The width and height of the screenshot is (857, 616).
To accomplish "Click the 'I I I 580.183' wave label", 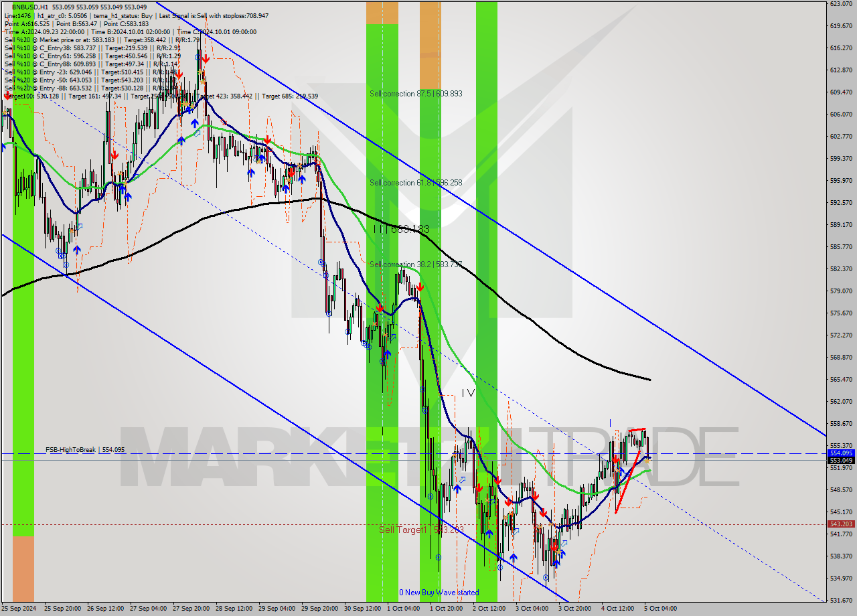I will (402, 230).
